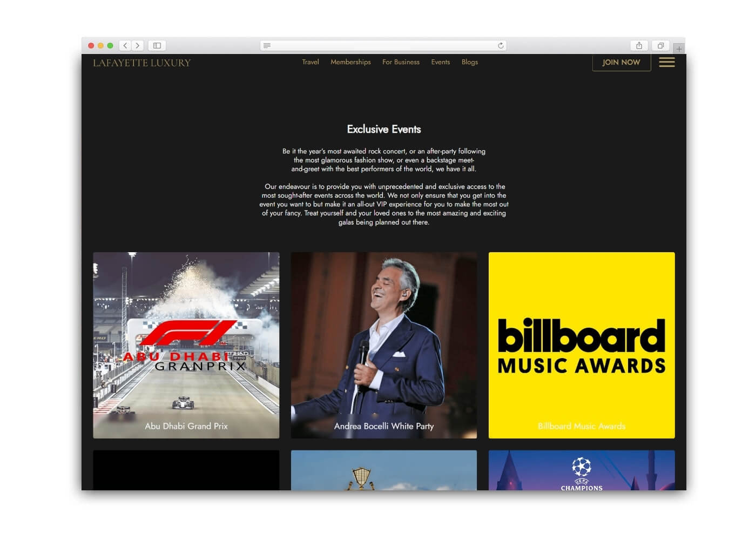Screen dimensions: 756x540
Task: Open the trophy image event card
Action: click(x=384, y=470)
